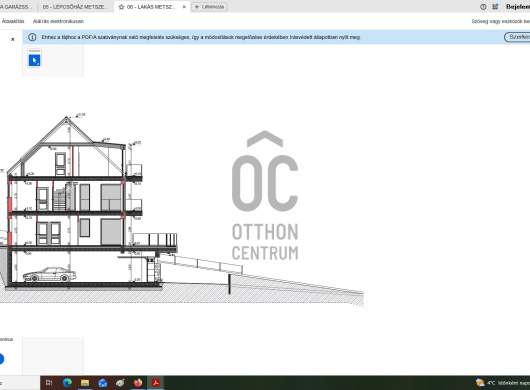Open the weather widget showing 4°C
Screen dimensions: 530x390
[503, 383]
